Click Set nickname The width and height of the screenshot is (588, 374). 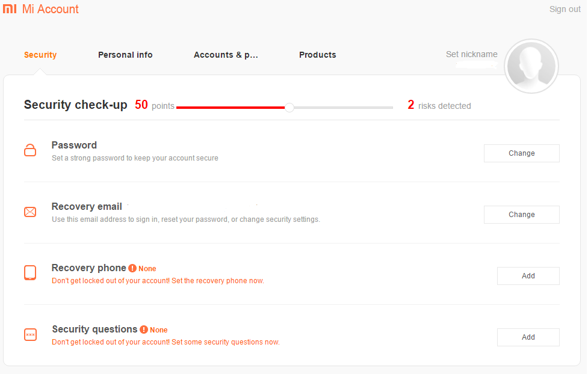[472, 54]
